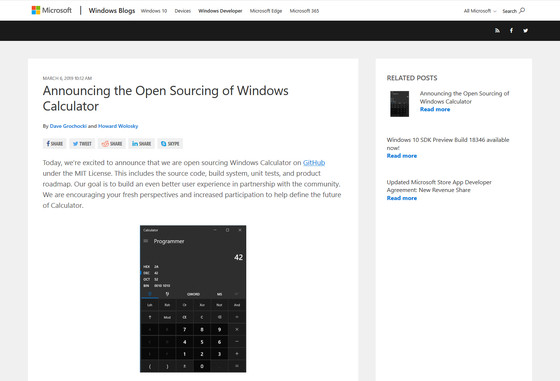Open the Windows 10 menu item

point(154,11)
